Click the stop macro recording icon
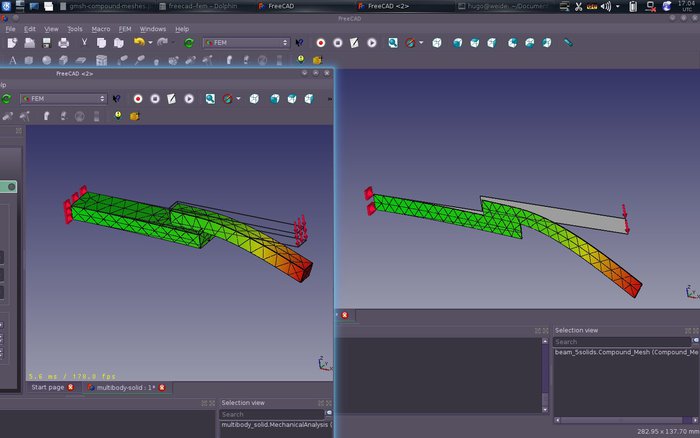Screen dimensions: 700x438 click(x=337, y=43)
